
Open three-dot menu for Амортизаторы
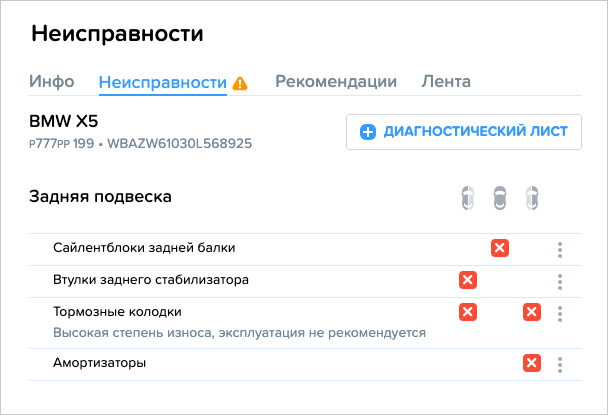(560, 365)
